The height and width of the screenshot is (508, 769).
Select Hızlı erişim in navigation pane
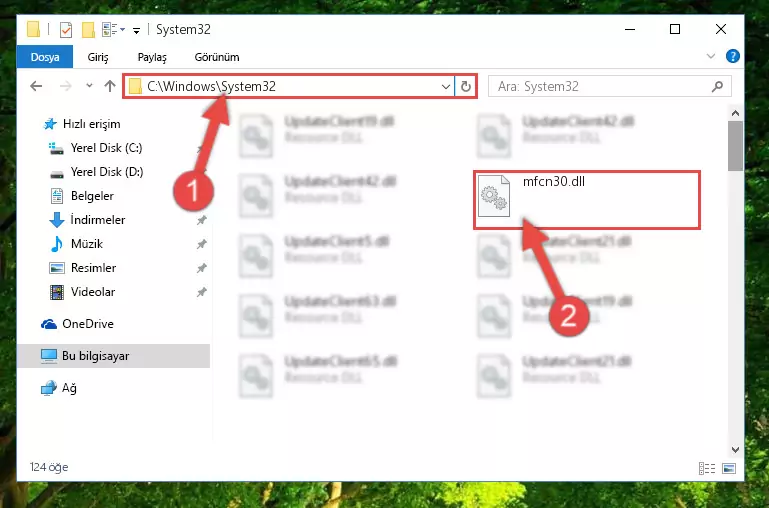point(91,124)
